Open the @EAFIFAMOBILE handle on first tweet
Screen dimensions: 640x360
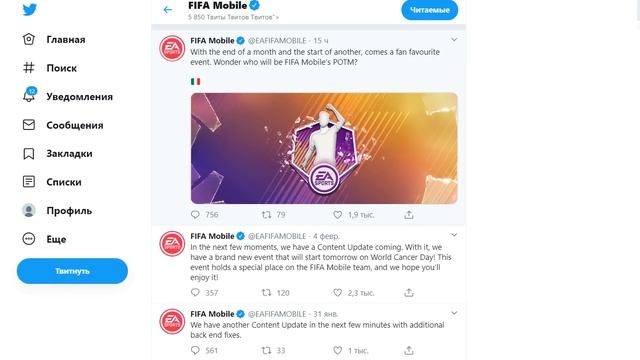coord(277,41)
